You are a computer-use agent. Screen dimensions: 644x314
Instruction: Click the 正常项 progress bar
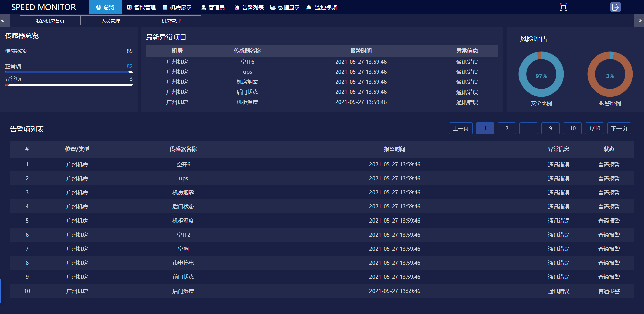click(69, 72)
